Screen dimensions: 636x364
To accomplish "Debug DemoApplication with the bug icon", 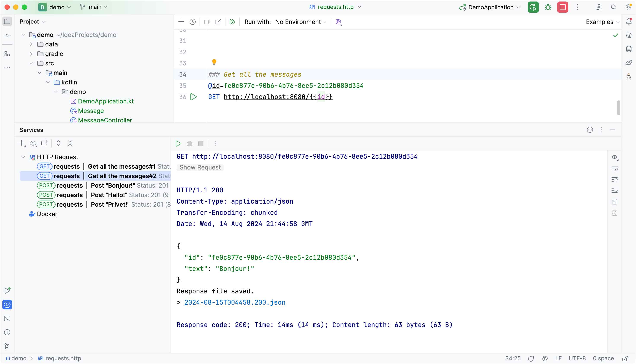I will (x=548, y=7).
